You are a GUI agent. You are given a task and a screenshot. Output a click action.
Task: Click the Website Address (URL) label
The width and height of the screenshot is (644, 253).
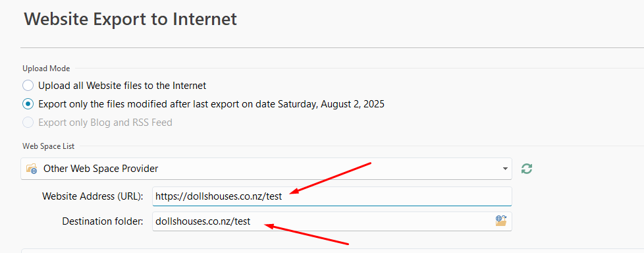pos(92,196)
